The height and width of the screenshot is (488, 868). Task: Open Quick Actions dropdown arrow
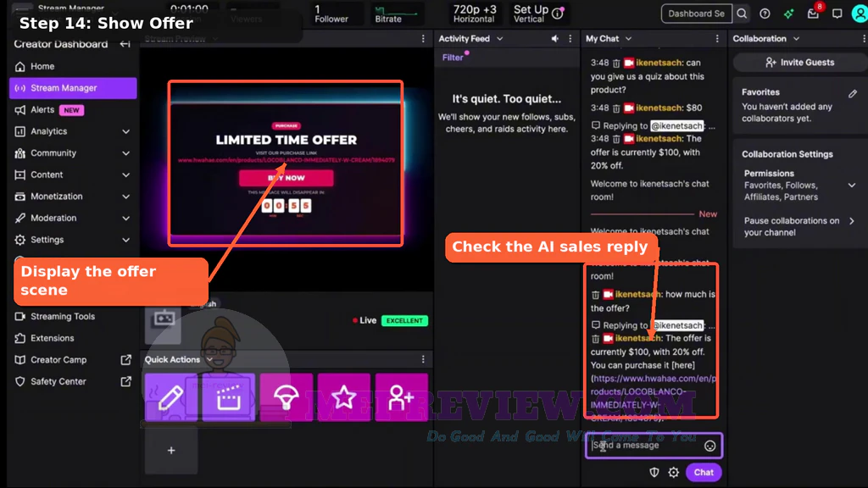click(210, 359)
